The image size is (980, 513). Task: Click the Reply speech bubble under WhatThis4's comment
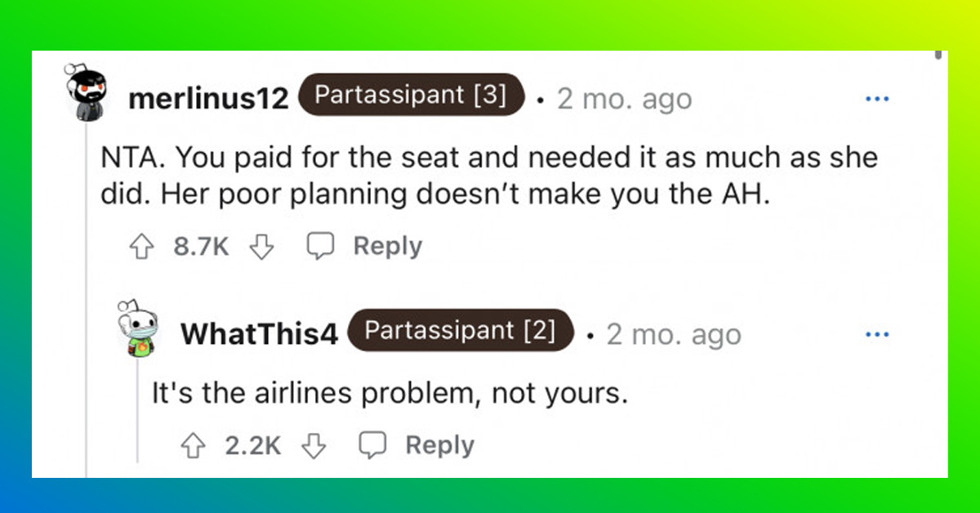point(374,445)
